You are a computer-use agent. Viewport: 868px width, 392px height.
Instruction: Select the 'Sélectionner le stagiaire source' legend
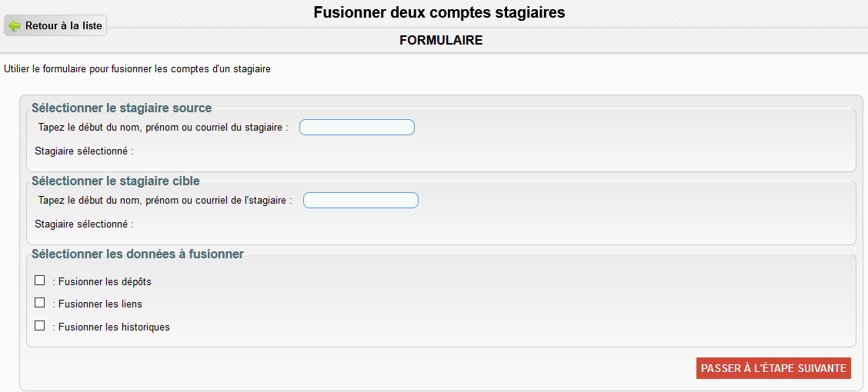point(122,108)
